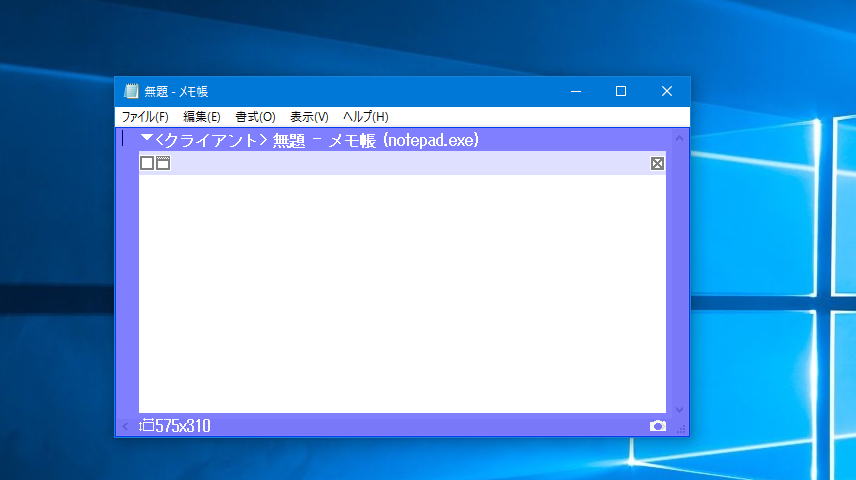Viewport: 856px width, 480px height.
Task: Open the 表示(V) menu
Action: click(309, 117)
